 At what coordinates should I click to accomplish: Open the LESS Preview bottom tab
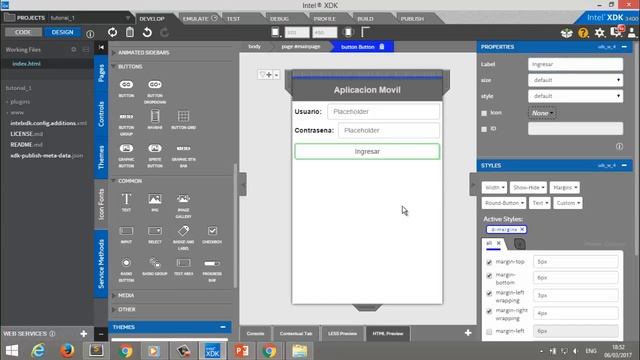click(x=342, y=333)
